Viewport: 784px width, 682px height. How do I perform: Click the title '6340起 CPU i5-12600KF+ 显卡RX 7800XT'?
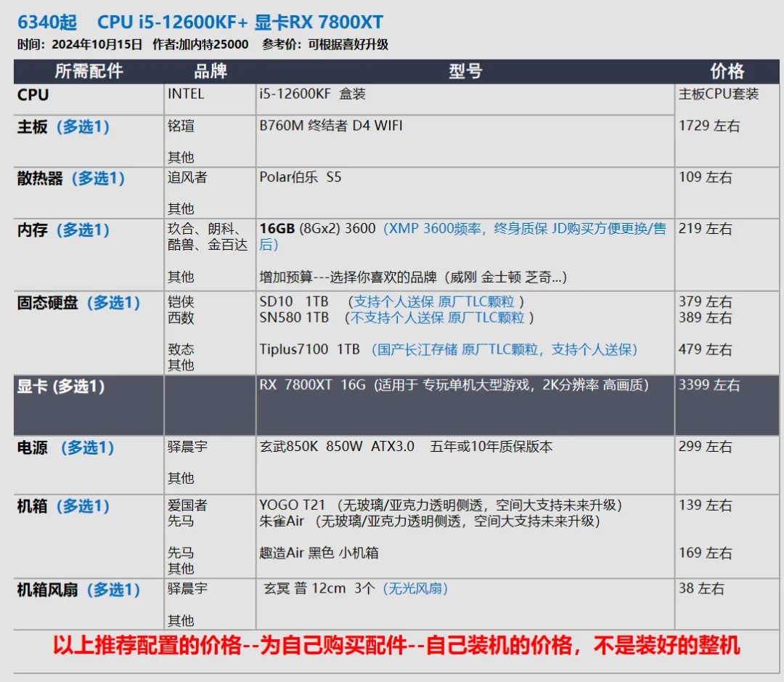(x=200, y=22)
